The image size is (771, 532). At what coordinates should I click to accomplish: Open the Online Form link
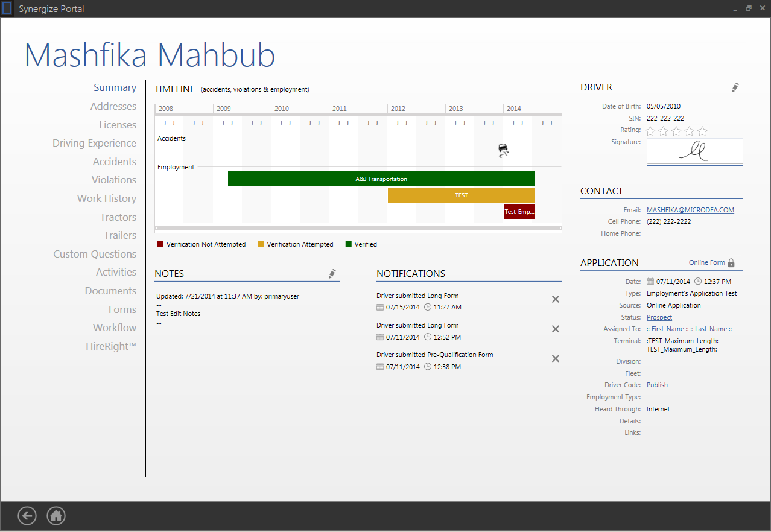[x=706, y=263]
